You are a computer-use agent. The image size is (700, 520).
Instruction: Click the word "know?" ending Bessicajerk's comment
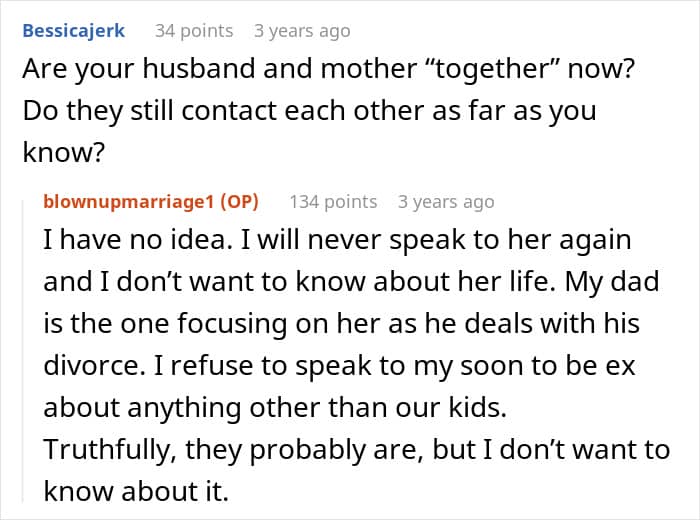[63, 152]
